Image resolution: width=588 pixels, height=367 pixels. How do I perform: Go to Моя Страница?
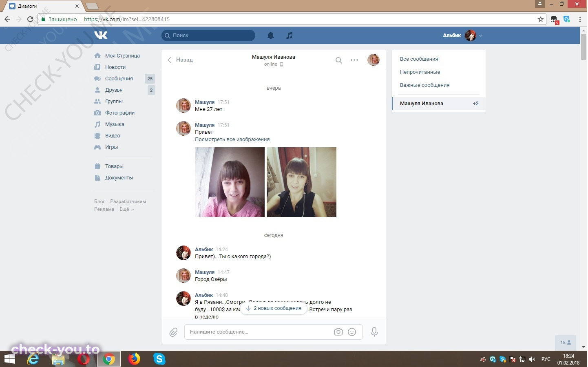122,56
